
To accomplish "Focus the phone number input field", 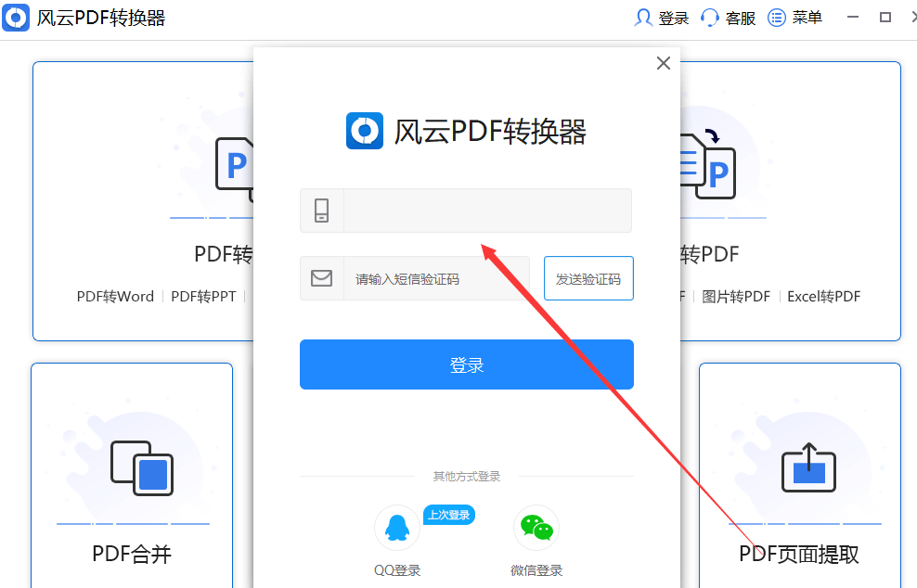I will [487, 211].
